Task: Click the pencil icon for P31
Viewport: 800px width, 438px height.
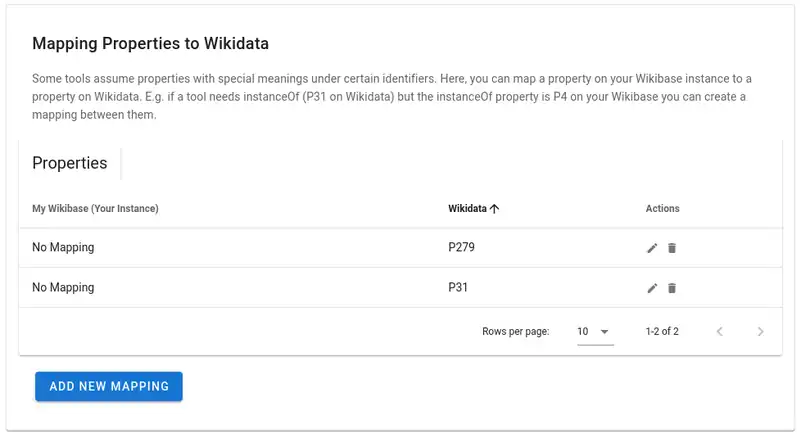Action: pos(652,288)
